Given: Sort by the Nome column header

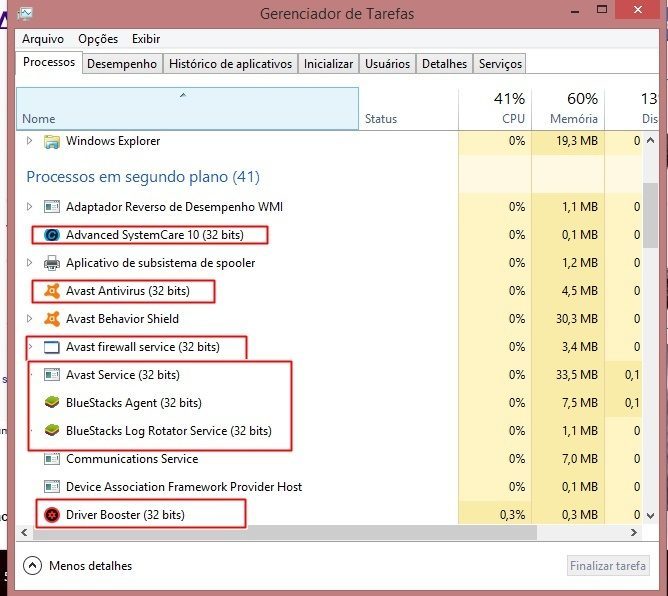Looking at the screenshot, I should pos(187,109).
